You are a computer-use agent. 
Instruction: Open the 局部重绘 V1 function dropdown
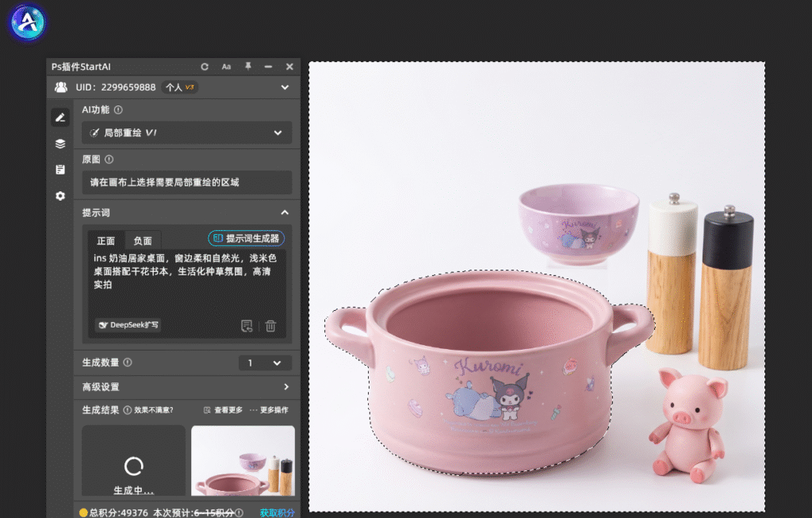tap(187, 132)
